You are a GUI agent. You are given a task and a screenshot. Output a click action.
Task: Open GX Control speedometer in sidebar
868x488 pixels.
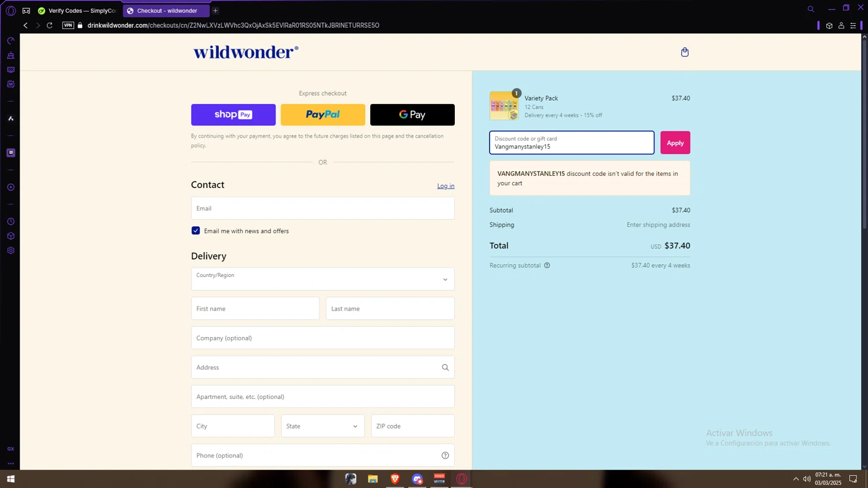pos(10,41)
